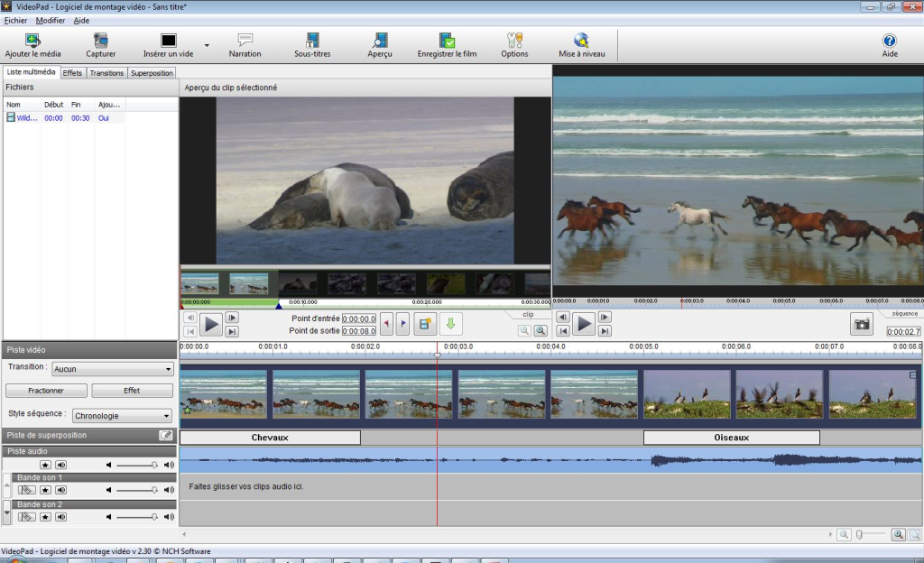Open the Sous-titres tool

pyautogui.click(x=312, y=41)
